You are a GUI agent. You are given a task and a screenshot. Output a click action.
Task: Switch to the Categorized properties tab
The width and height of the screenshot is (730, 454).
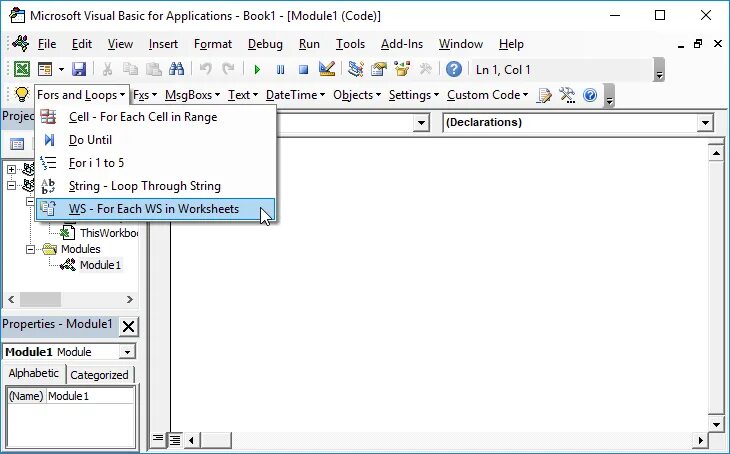(99, 375)
